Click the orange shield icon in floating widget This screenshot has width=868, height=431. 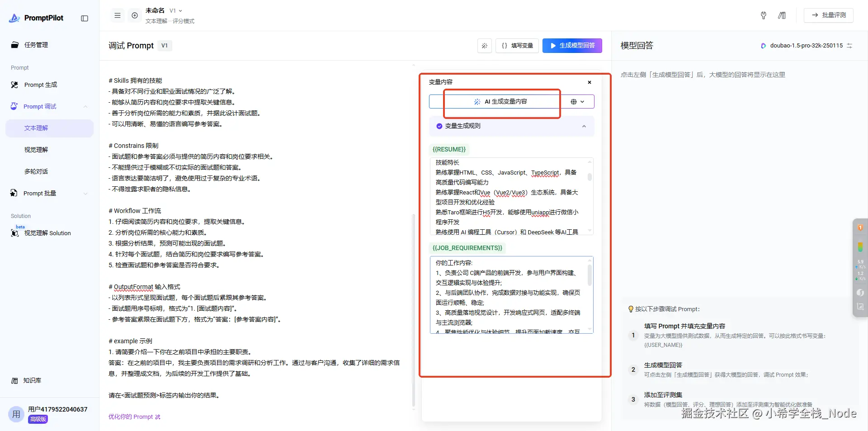point(860,228)
